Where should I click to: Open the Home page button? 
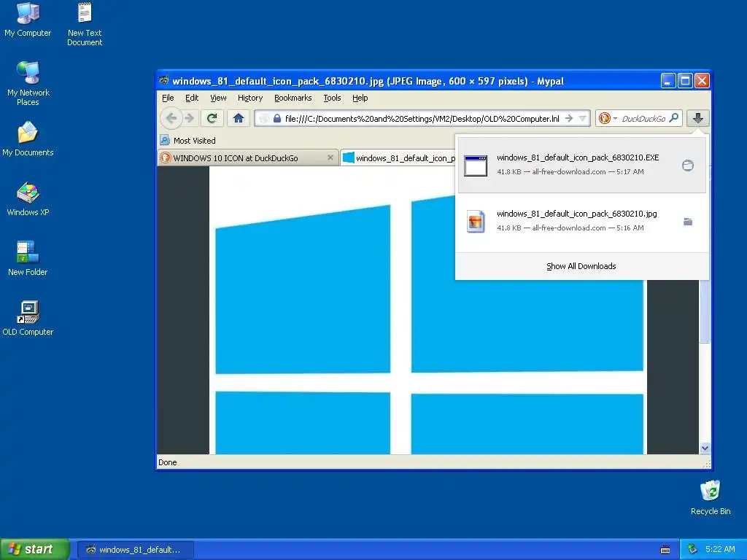click(239, 118)
